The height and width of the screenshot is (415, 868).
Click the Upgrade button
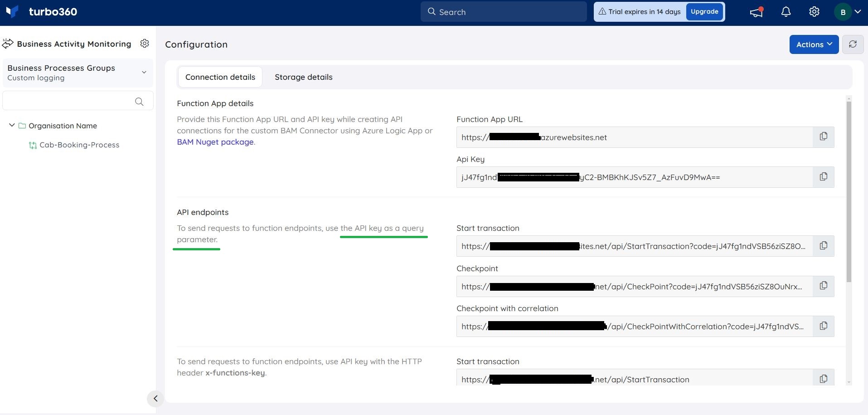pos(704,12)
